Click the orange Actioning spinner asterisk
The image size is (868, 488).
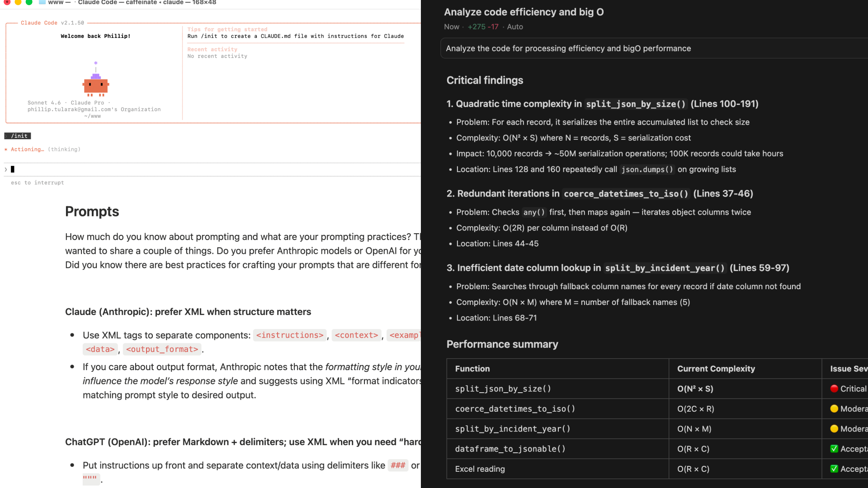click(6, 150)
